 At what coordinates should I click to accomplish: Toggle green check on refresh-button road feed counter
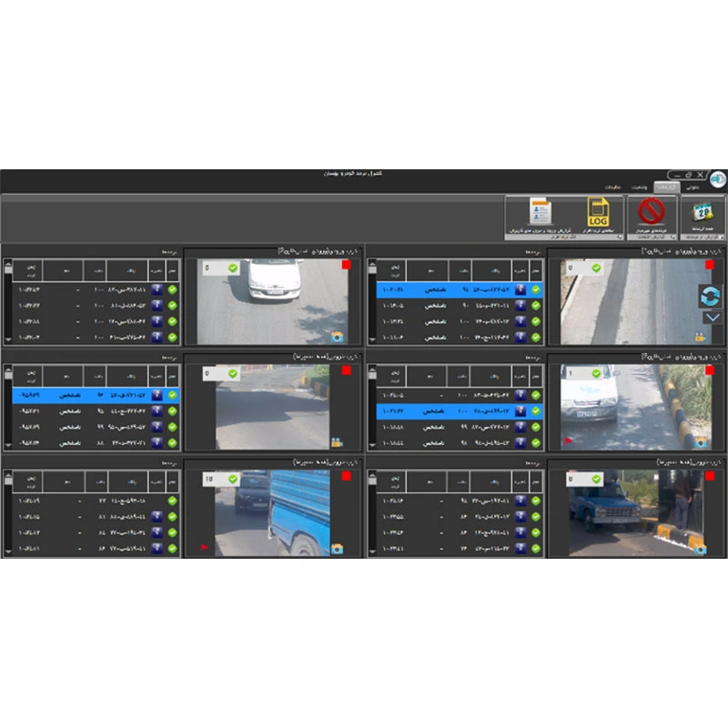click(x=596, y=268)
